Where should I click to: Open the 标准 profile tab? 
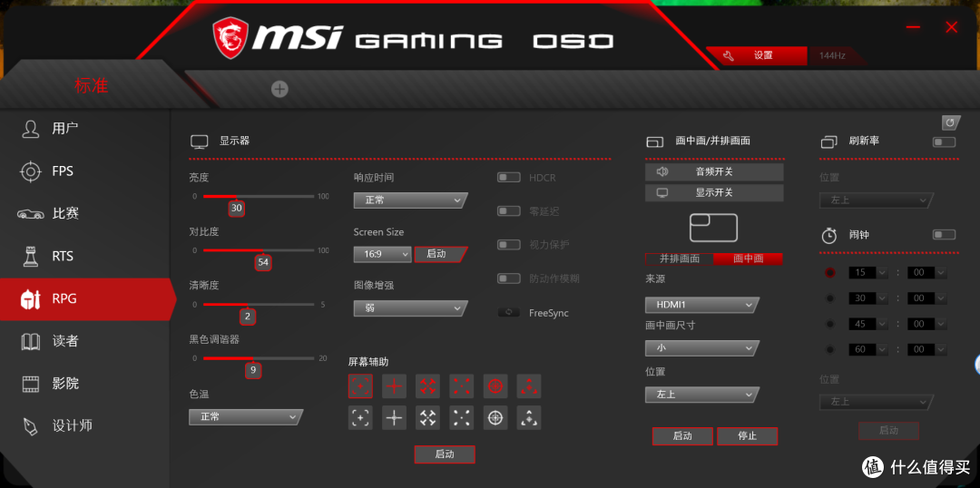click(x=92, y=85)
